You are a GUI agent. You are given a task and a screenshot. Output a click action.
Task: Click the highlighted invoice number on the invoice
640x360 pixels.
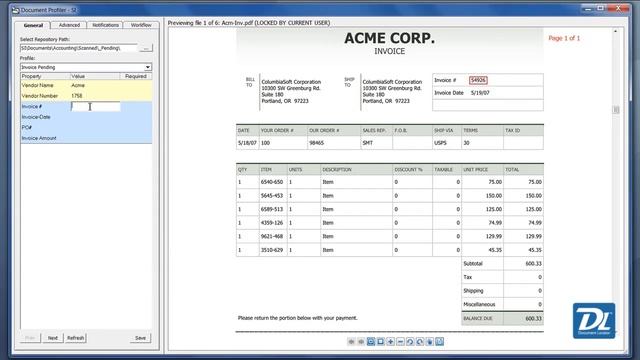[x=478, y=80]
